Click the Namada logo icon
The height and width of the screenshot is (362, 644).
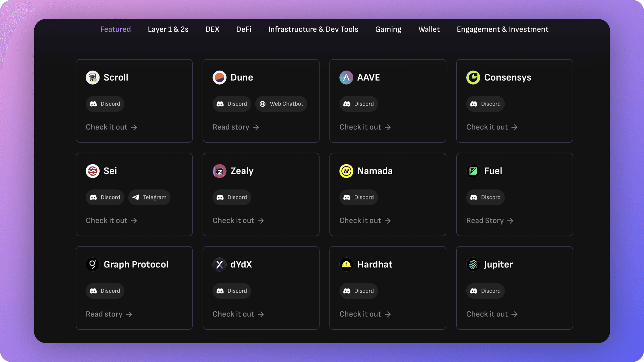tap(346, 171)
